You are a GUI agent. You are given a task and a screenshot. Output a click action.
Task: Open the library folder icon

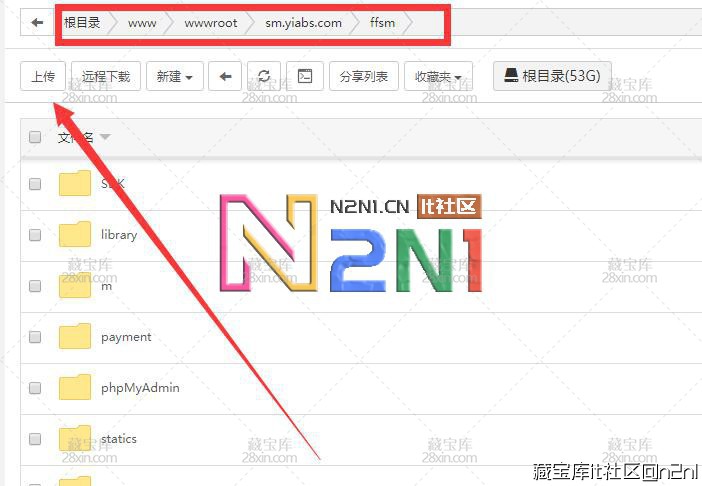click(75, 235)
